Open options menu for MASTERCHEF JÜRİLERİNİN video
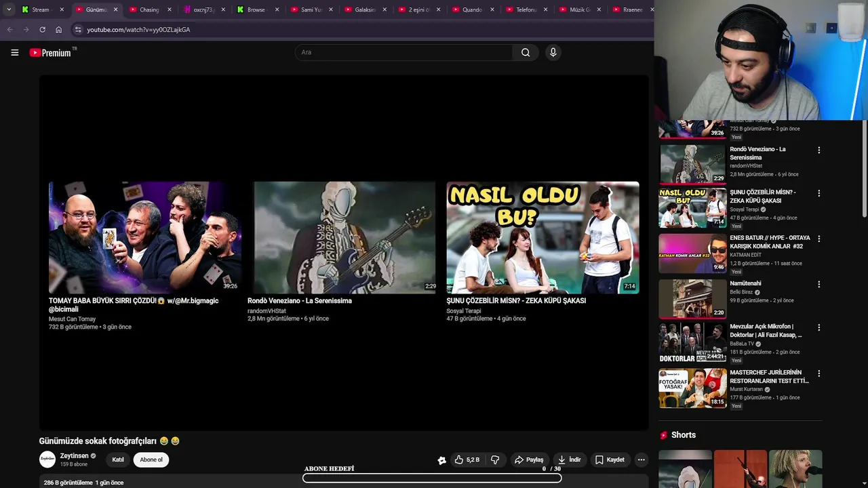Image resolution: width=868 pixels, height=488 pixels. coord(818,373)
